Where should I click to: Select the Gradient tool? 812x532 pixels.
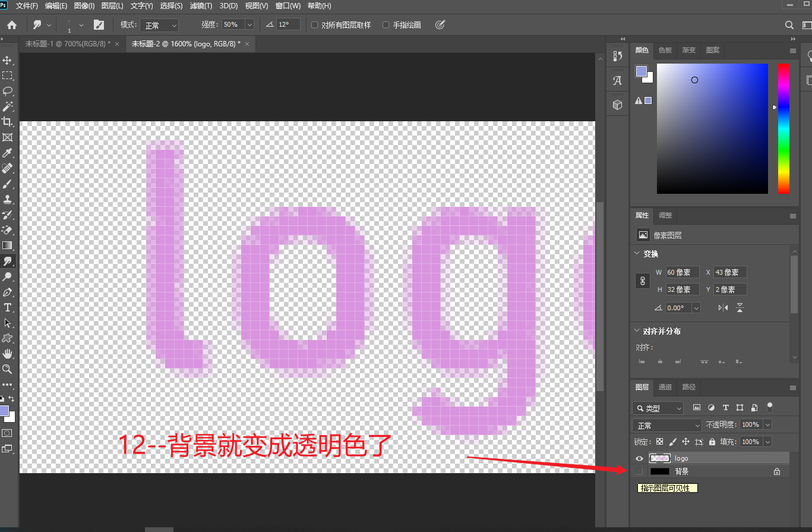[x=8, y=245]
